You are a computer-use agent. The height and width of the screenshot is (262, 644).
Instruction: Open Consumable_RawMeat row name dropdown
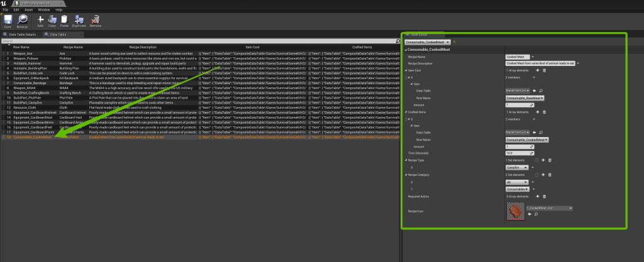coord(524,98)
